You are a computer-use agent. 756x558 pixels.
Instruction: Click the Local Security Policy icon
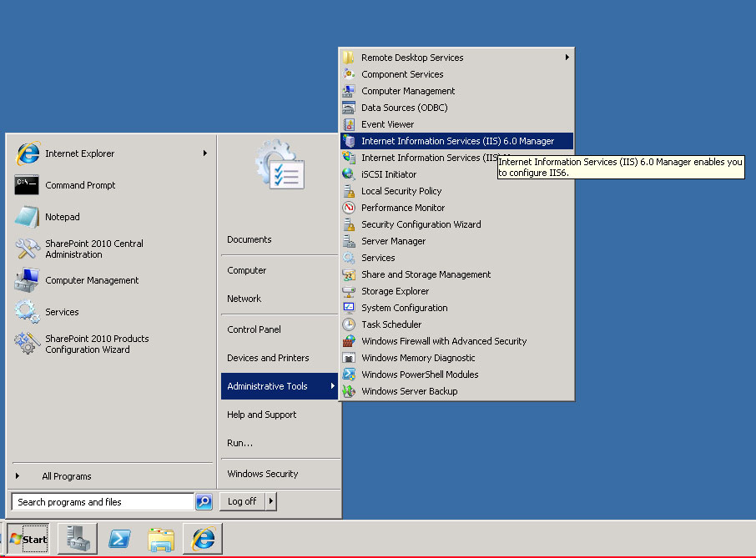tap(349, 191)
